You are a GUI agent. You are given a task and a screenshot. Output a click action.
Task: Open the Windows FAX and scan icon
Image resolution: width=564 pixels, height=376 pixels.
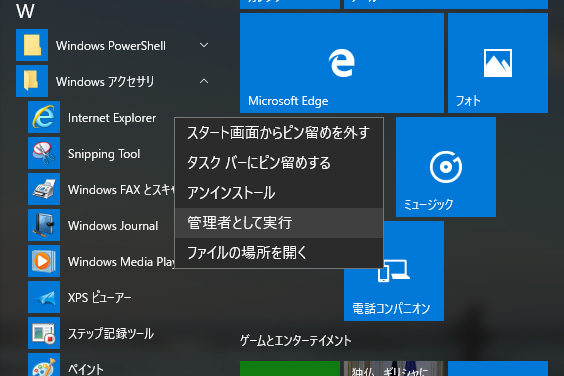pos(44,189)
